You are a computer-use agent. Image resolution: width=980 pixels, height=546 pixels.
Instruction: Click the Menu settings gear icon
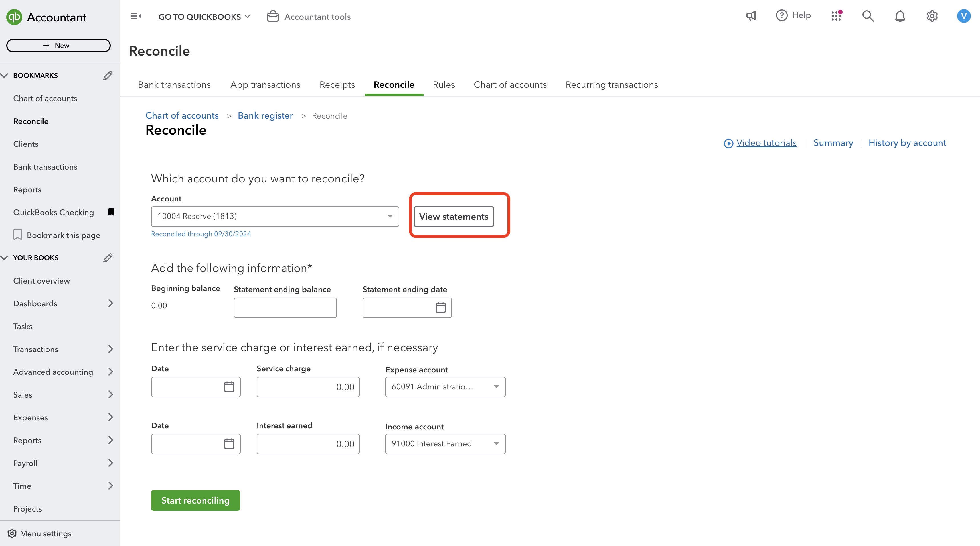(x=12, y=533)
